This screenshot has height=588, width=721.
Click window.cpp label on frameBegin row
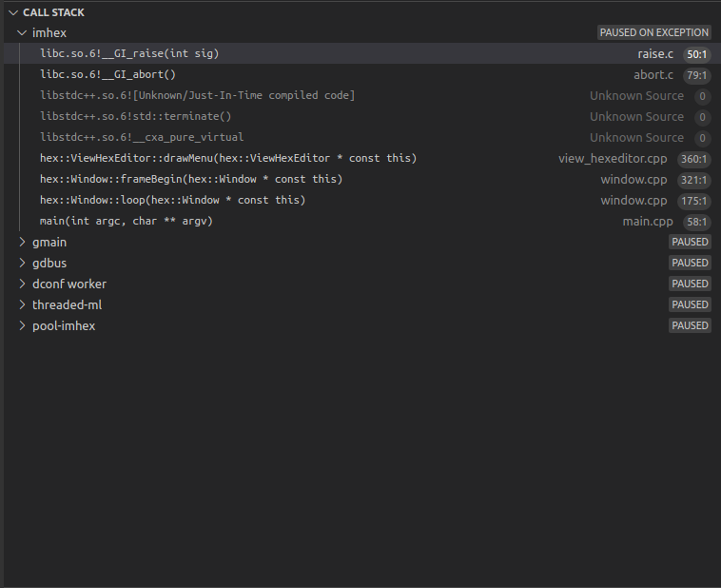click(x=633, y=180)
